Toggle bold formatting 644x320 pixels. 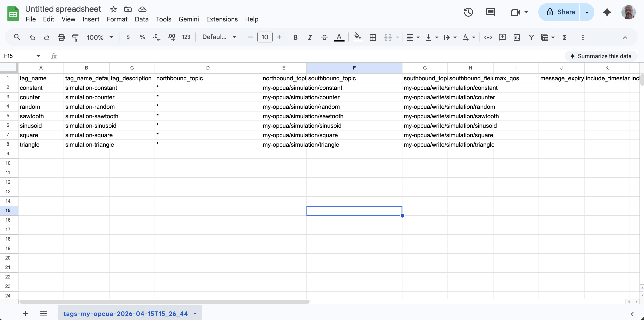[295, 37]
